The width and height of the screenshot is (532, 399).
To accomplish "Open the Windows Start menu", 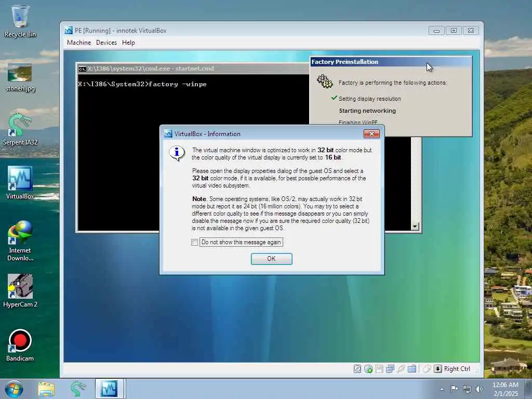I will click(x=14, y=389).
